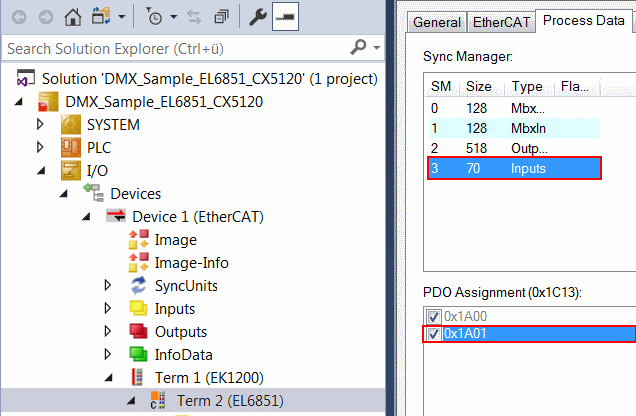Collapse the Devices node
The width and height of the screenshot is (636, 416).
point(64,194)
